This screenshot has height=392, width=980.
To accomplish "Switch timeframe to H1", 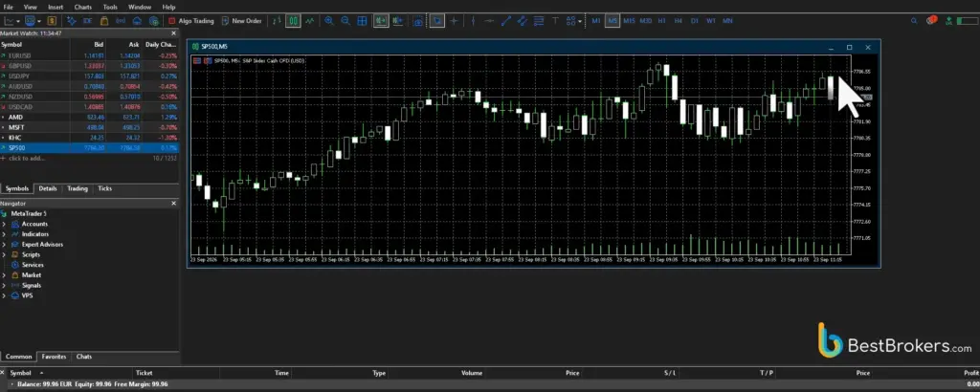I will click(x=662, y=21).
